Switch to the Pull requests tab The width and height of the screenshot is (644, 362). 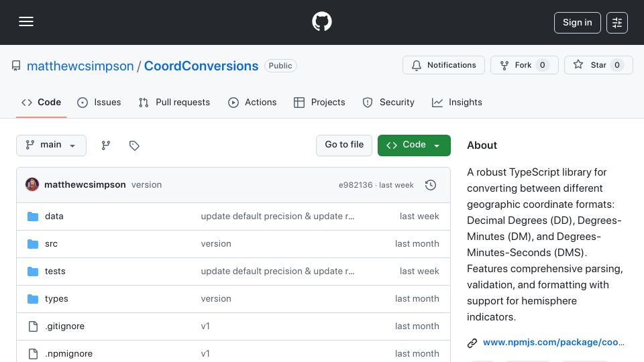tap(174, 102)
